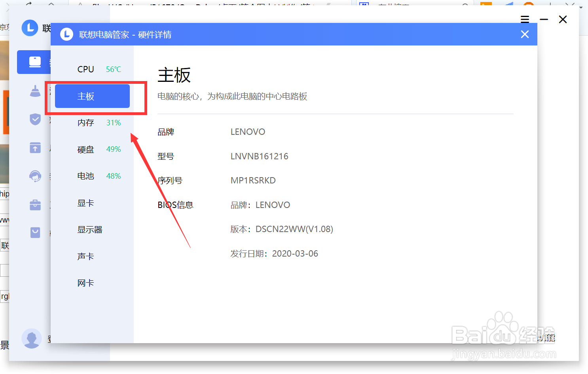Open the hardware overview monitor icon in sidebar

[x=35, y=62]
